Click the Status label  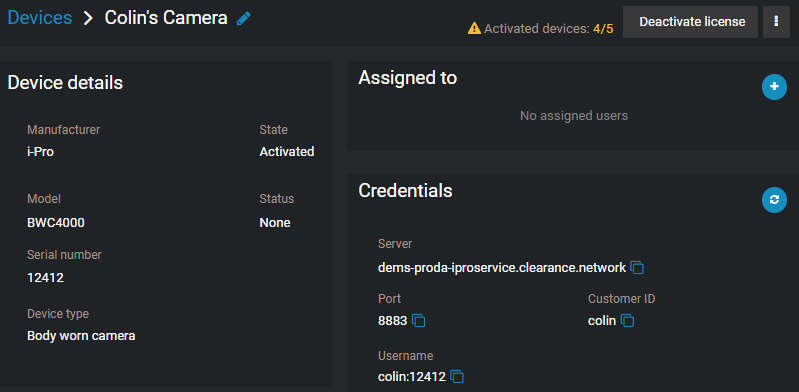277,199
